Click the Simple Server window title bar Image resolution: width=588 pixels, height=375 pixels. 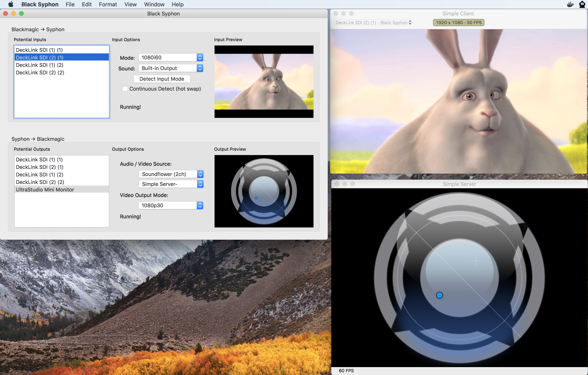[459, 184]
